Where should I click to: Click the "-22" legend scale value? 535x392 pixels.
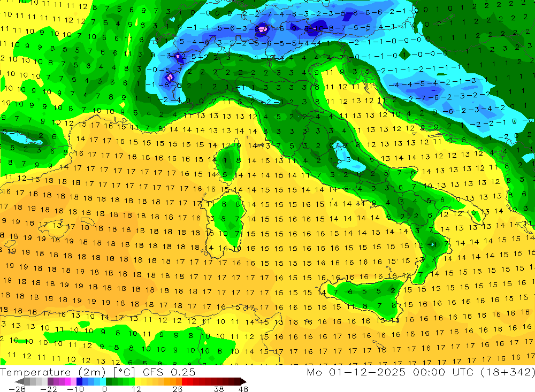[49, 389]
